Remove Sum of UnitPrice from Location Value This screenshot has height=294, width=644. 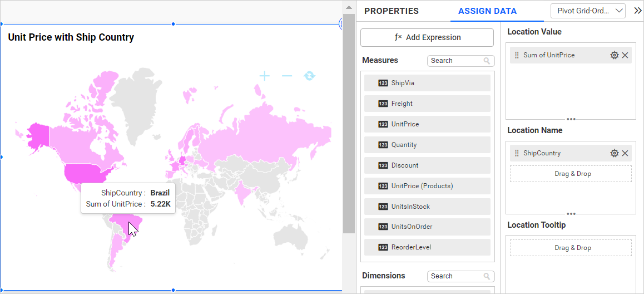point(625,55)
